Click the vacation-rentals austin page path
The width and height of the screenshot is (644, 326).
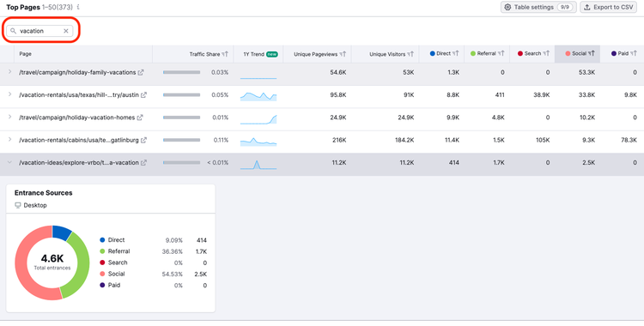pos(79,95)
